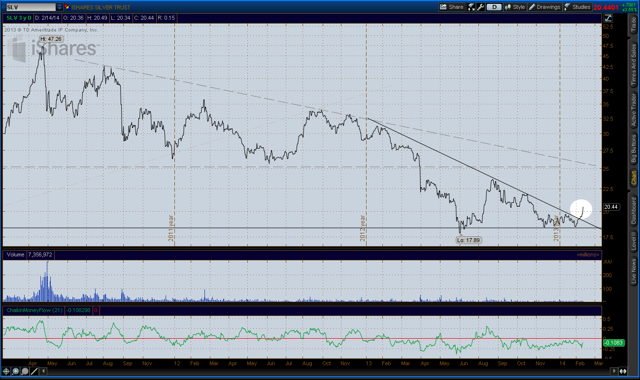This screenshot has width=640, height=380.
Task: Open the Studies menu
Action: pos(577,7)
